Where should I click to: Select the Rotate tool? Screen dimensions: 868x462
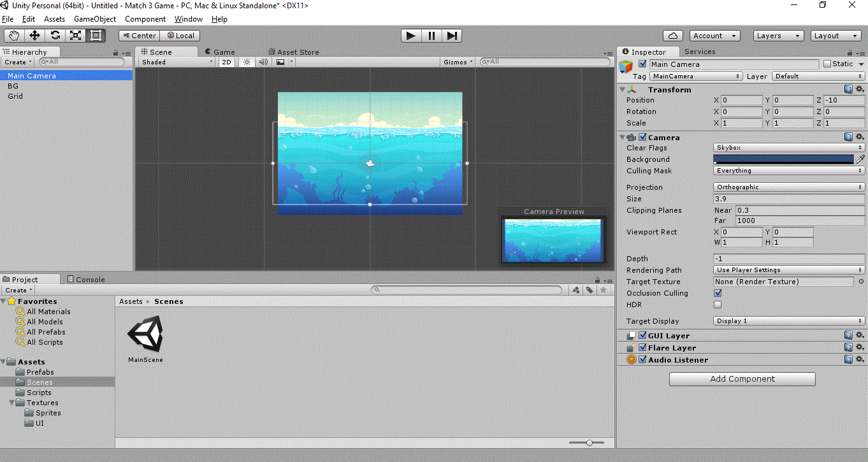tap(55, 35)
